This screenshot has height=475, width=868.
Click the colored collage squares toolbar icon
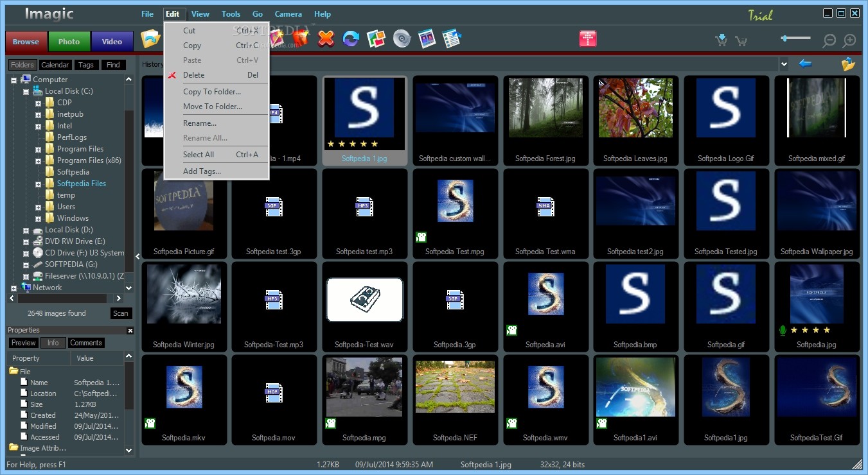(376, 39)
